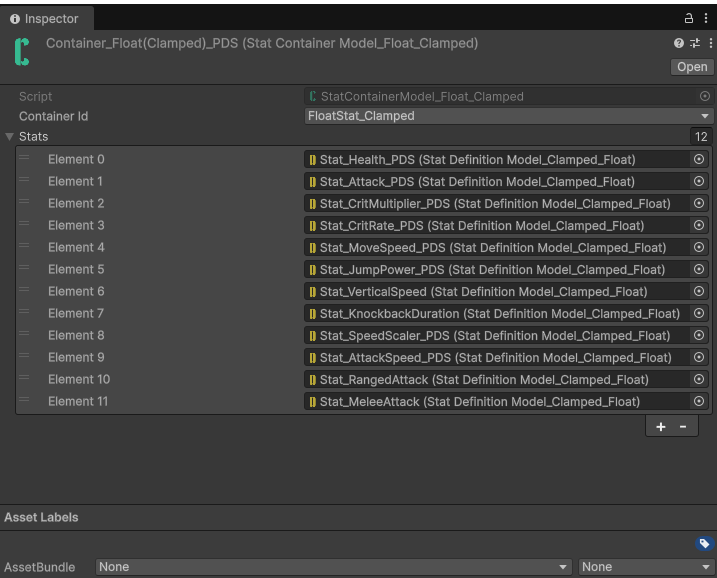The height and width of the screenshot is (578, 717).
Task: Select the Element 1 label
Action: pyautogui.click(x=75, y=182)
